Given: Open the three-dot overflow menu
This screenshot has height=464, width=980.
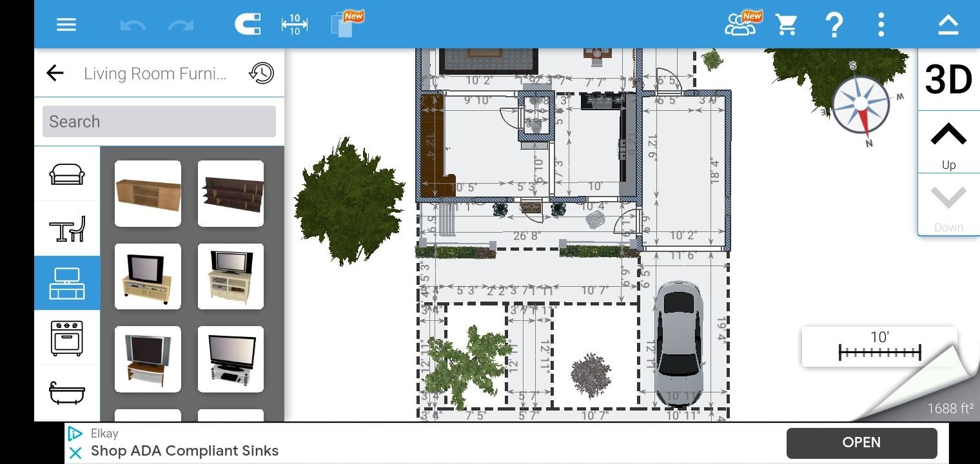Looking at the screenshot, I should (x=881, y=24).
